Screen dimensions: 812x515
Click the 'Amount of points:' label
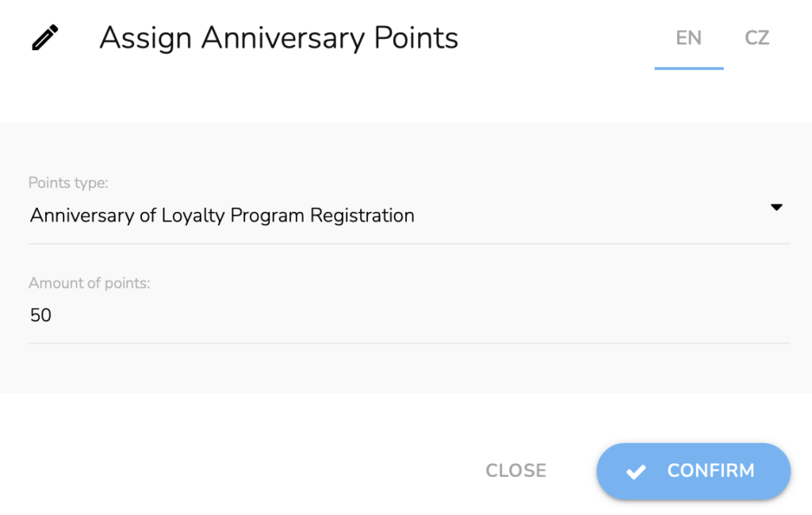(89, 282)
